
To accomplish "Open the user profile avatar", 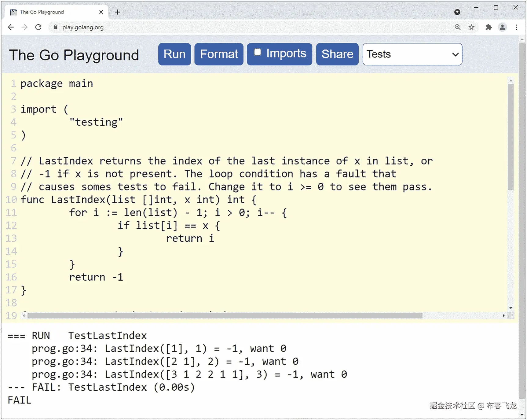I will coord(502,27).
